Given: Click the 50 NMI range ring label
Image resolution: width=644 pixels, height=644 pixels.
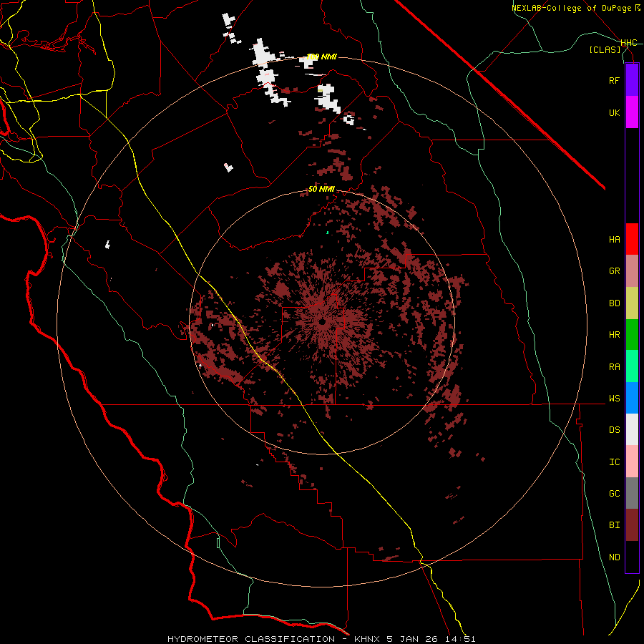Looking at the screenshot, I should tap(321, 189).
